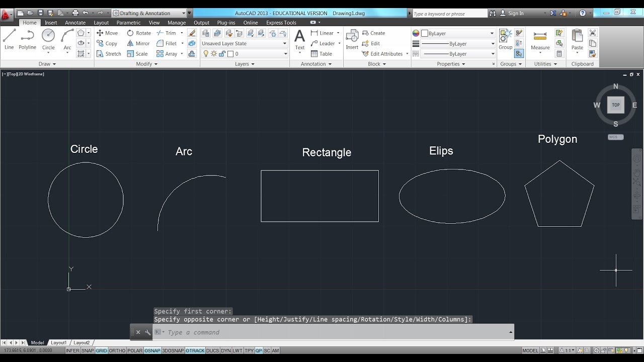Screen dimensions: 644x362
Task: Toggle INFER constraints in status bar
Action: [x=72, y=350]
